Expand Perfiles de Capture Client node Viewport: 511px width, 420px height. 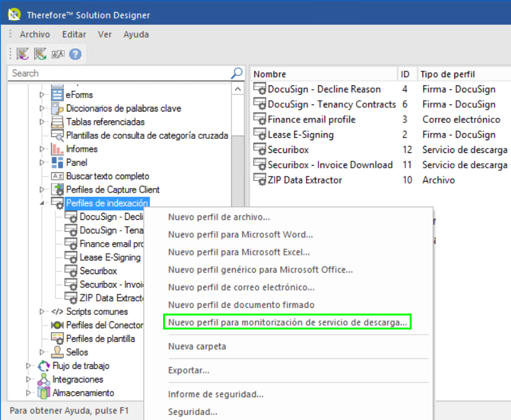click(x=41, y=189)
